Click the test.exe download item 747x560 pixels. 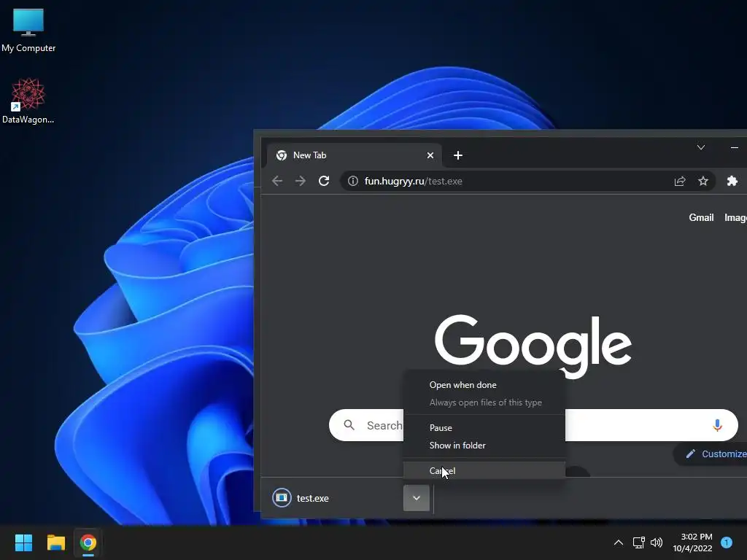336,498
